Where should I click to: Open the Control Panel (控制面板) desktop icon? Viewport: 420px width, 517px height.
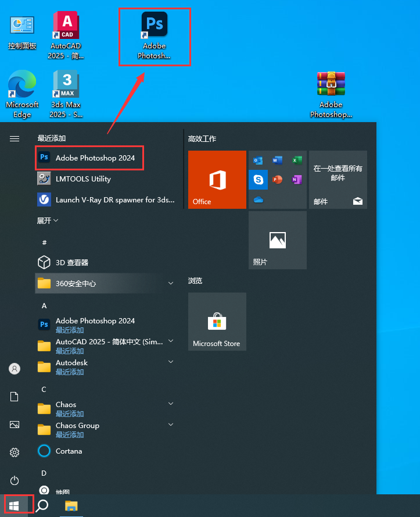coord(21,33)
